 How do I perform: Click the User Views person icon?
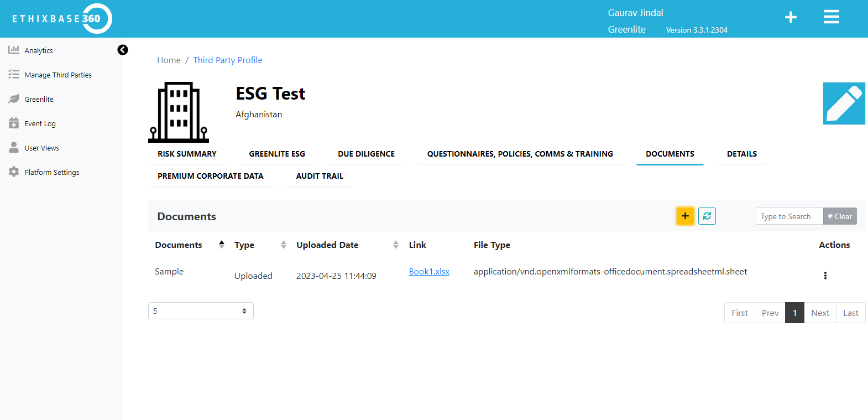point(14,147)
